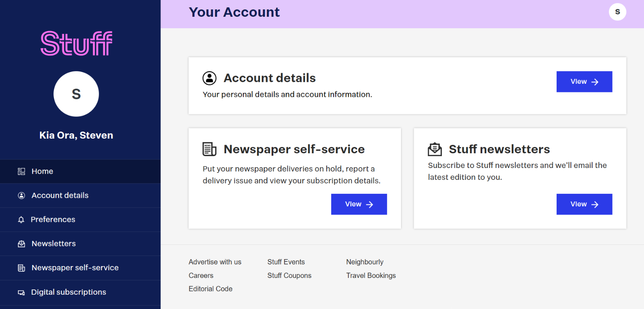Click the Newsletters envelope sidebar icon
The width and height of the screenshot is (644, 309).
(x=22, y=244)
